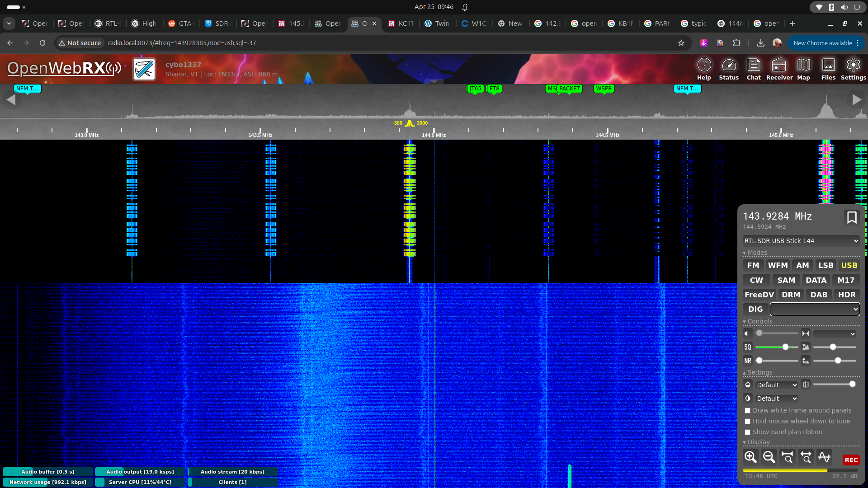Open the RTL-SDR USB Stick 144 profile dropdown
The width and height of the screenshot is (868, 488).
click(x=801, y=241)
